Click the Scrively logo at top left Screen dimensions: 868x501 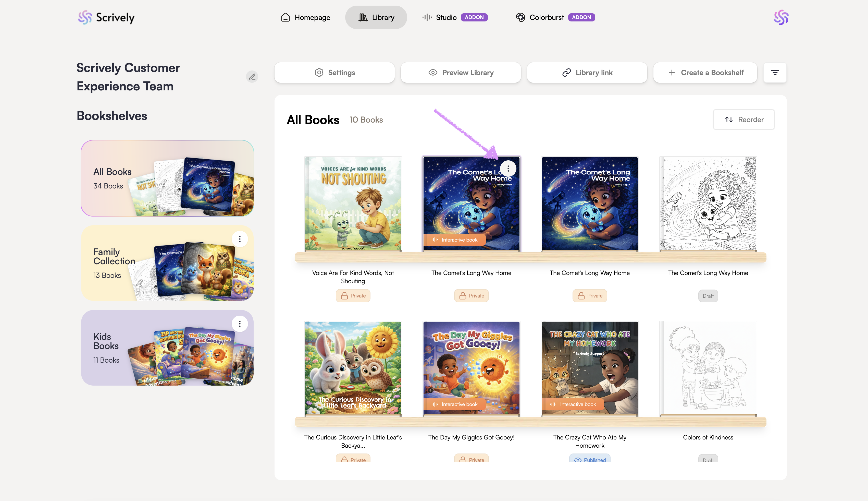[x=106, y=17]
